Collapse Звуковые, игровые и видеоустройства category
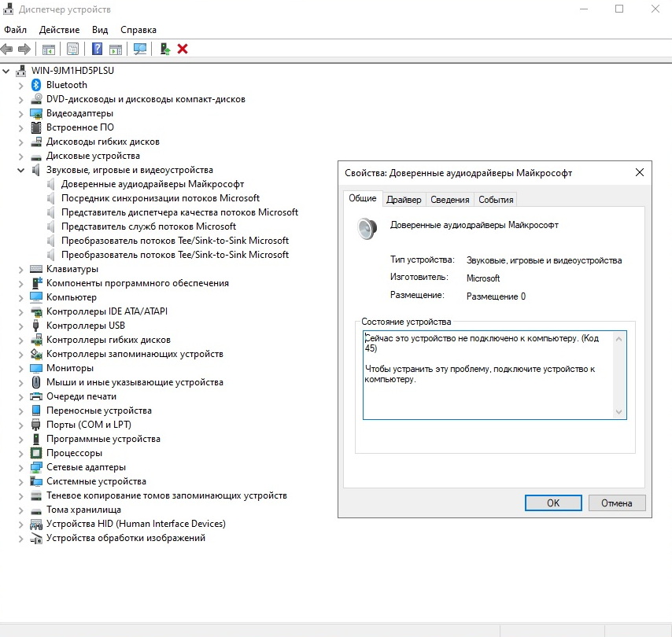The image size is (672, 637). [20, 170]
